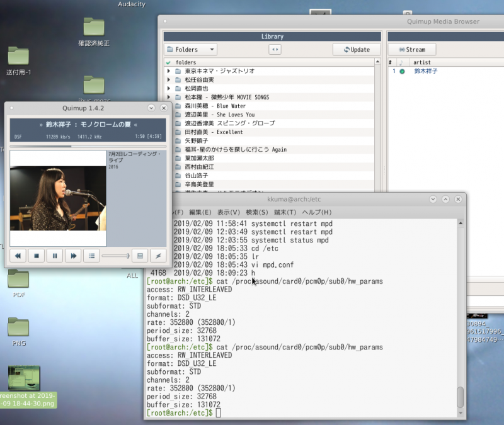Adjust the volume slider in Quimup
Image resolution: width=504 pixels, height=425 pixels.
117,256
